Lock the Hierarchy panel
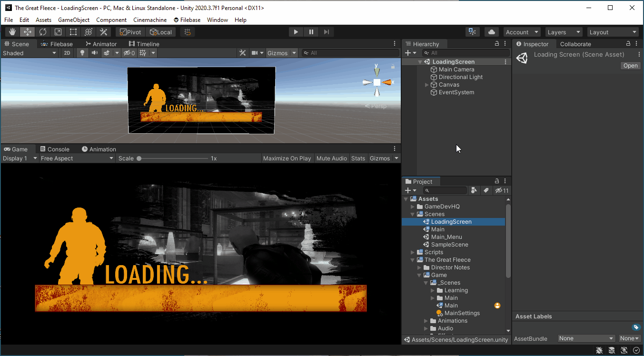This screenshot has height=356, width=644. [x=497, y=43]
